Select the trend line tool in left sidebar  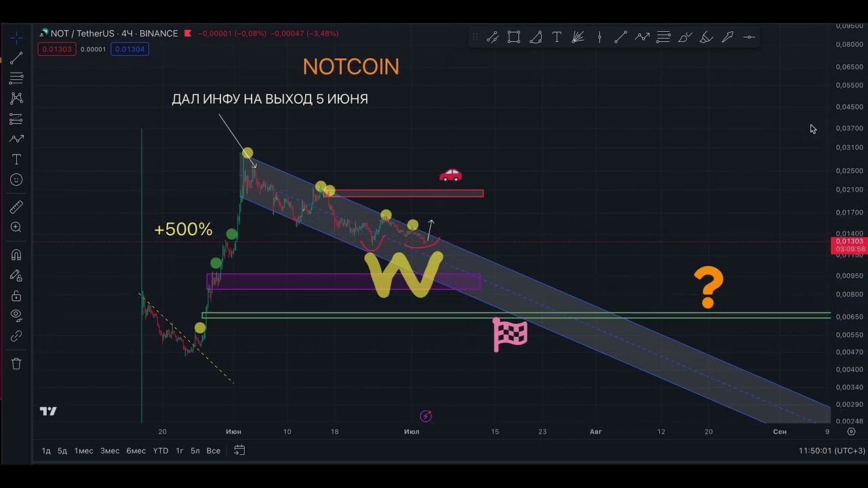pyautogui.click(x=16, y=58)
